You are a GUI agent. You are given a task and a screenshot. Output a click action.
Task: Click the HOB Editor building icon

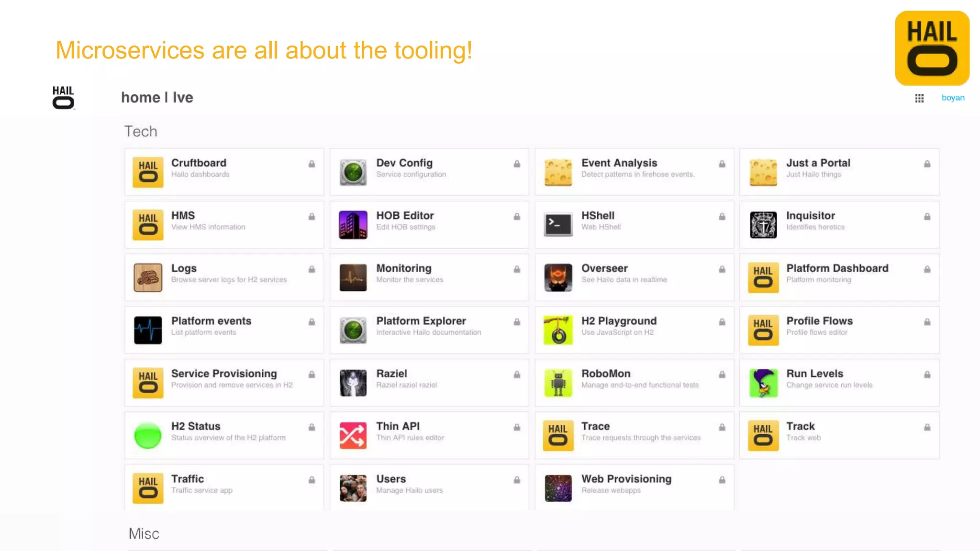point(353,225)
